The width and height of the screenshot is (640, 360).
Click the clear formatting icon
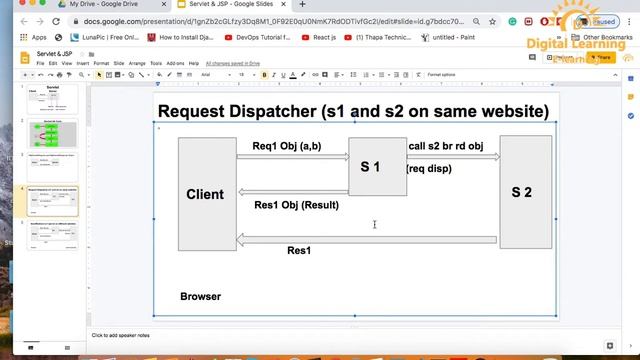coord(418,75)
